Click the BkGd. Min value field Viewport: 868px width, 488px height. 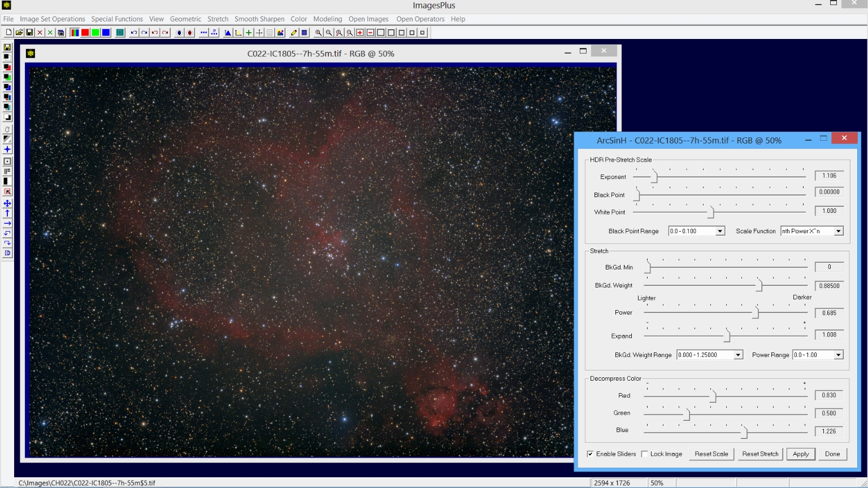[x=829, y=267]
